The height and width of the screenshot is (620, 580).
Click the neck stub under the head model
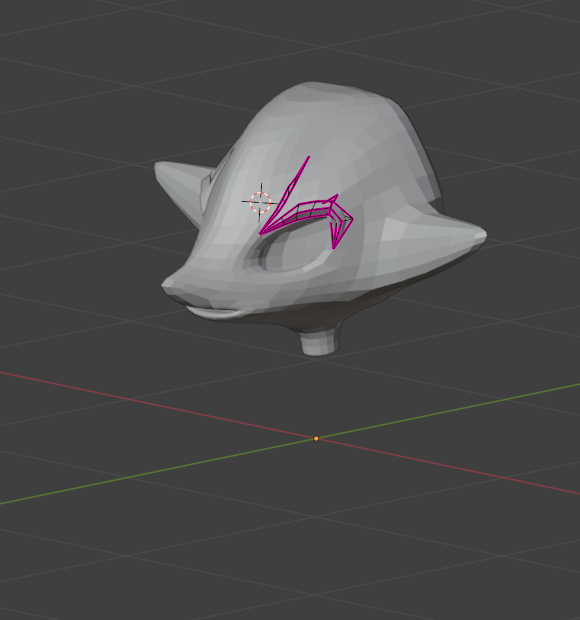click(319, 341)
